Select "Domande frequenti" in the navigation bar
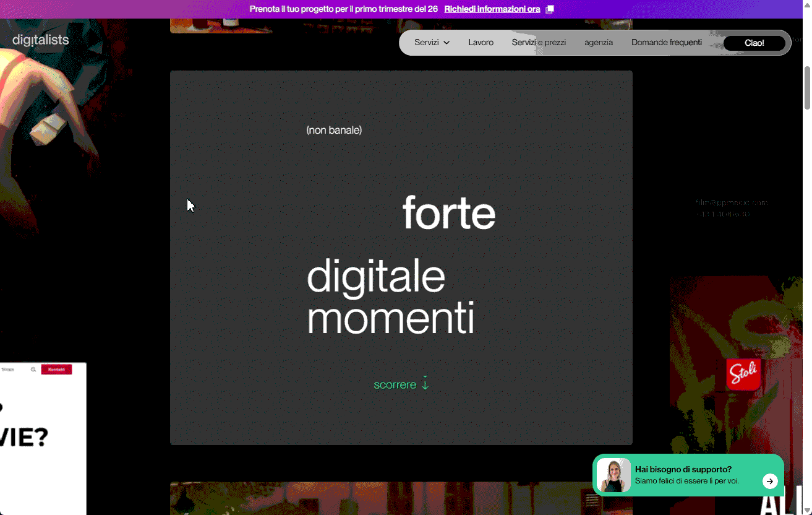This screenshot has height=515, width=812. point(666,42)
